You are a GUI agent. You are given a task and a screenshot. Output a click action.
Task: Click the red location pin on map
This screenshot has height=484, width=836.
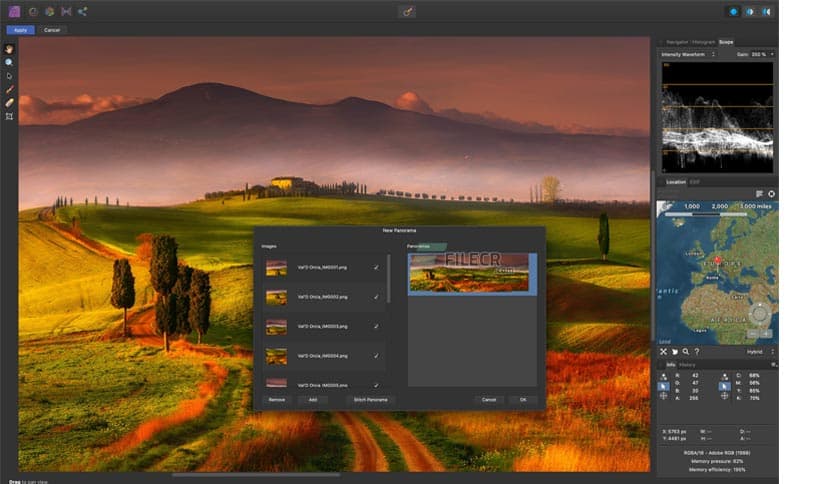coord(718,261)
